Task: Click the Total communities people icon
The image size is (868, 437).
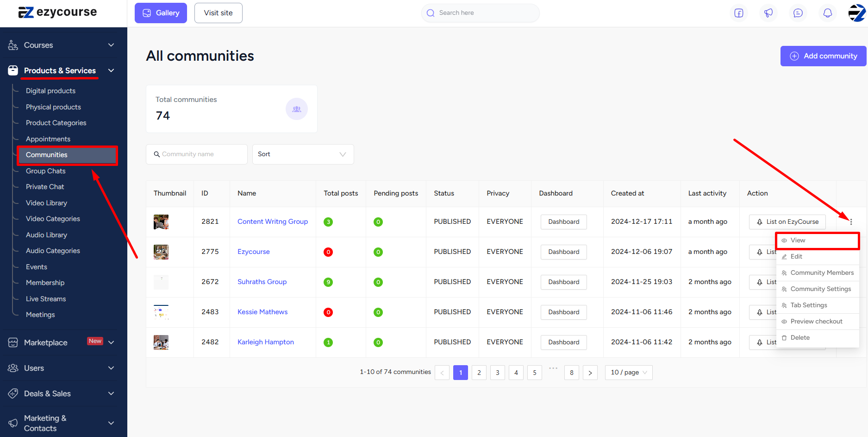Action: point(297,109)
